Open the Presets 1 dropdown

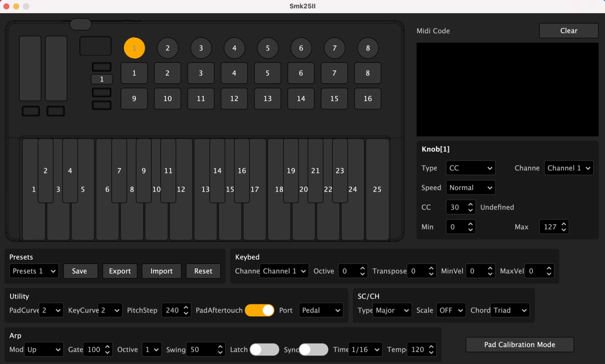(34, 271)
